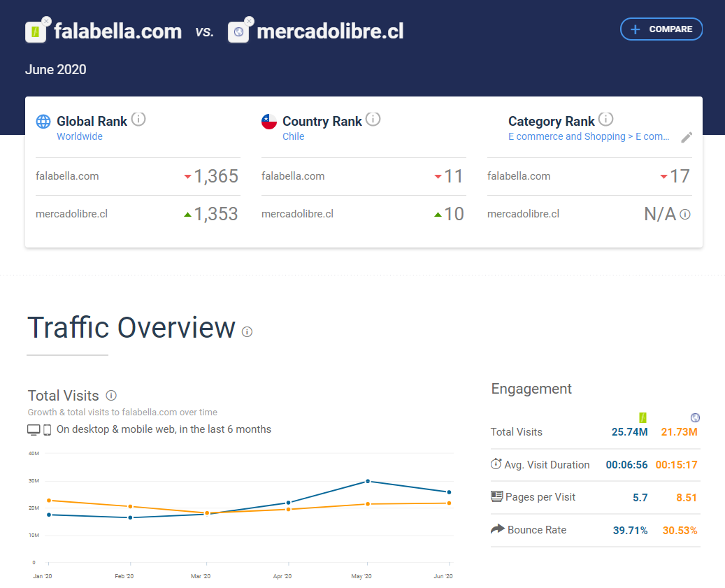Edit the category with the pencil icon
725x588 pixels.
click(687, 137)
